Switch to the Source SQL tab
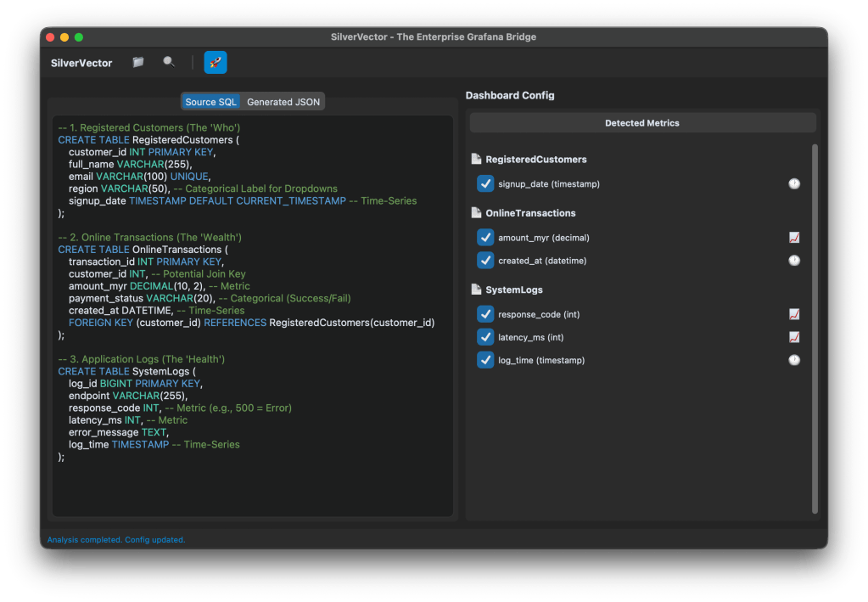Viewport: 868px width, 602px height. [211, 102]
